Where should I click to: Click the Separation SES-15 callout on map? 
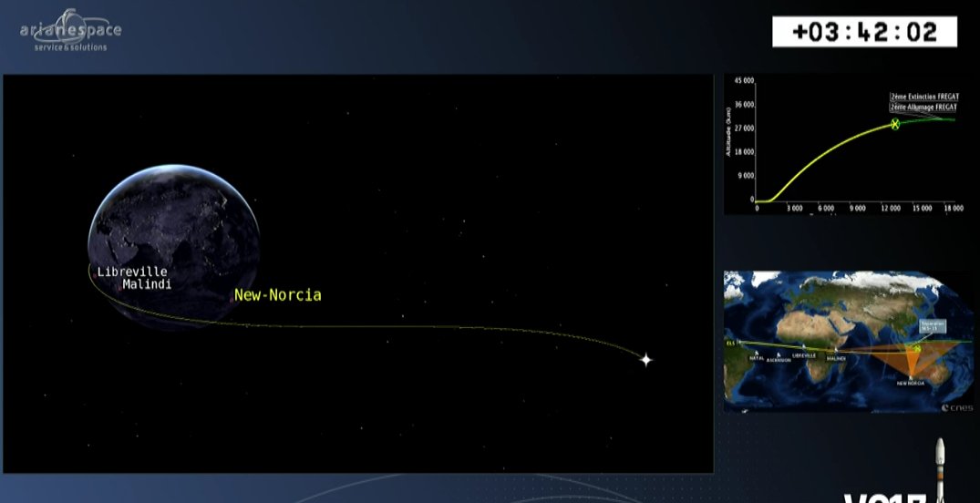tap(931, 326)
